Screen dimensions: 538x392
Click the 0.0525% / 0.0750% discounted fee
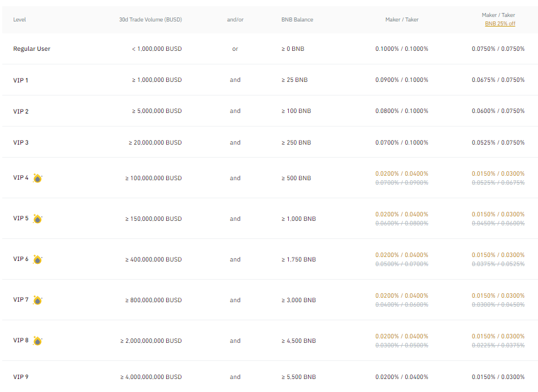[x=498, y=142]
